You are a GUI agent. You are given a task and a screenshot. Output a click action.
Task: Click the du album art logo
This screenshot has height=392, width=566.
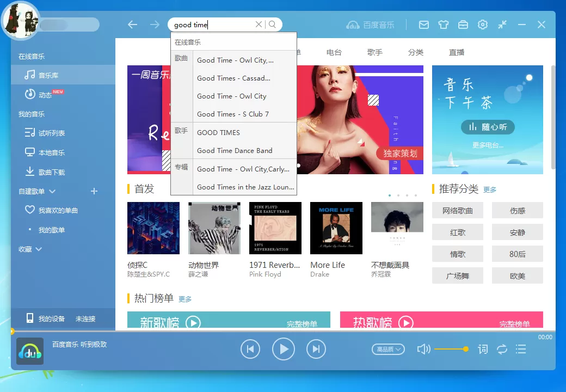(30, 351)
